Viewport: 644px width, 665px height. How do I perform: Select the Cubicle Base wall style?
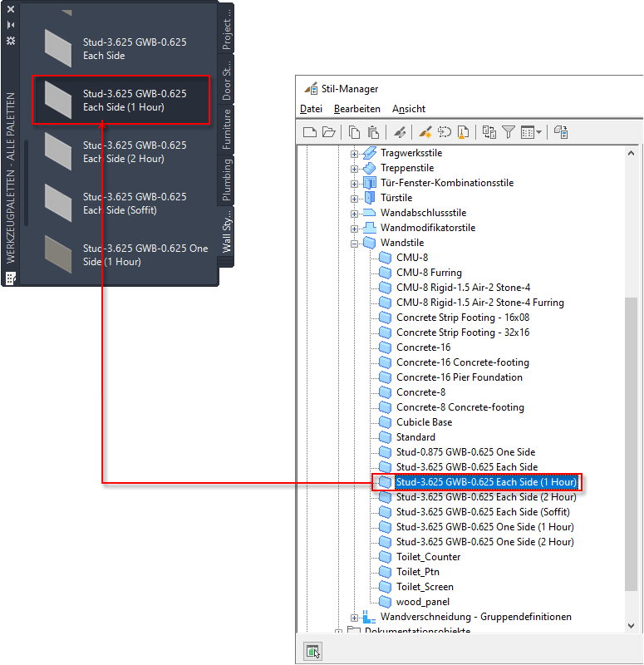pos(424,422)
